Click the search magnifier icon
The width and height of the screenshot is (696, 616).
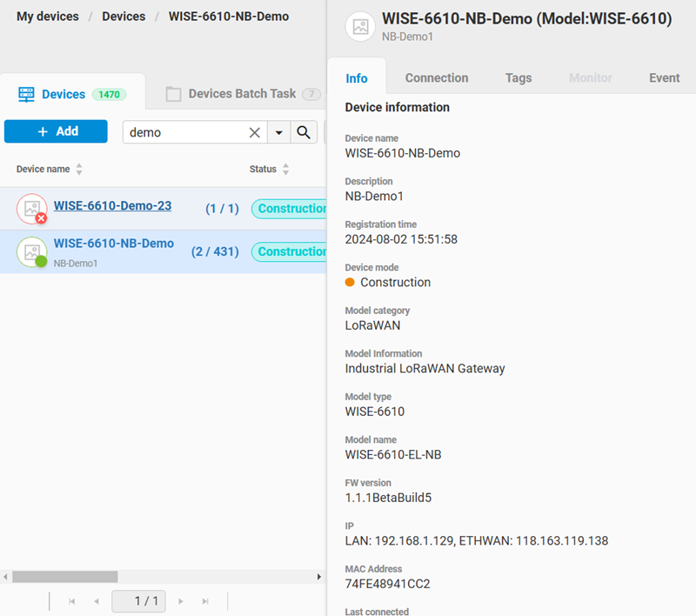point(304,132)
